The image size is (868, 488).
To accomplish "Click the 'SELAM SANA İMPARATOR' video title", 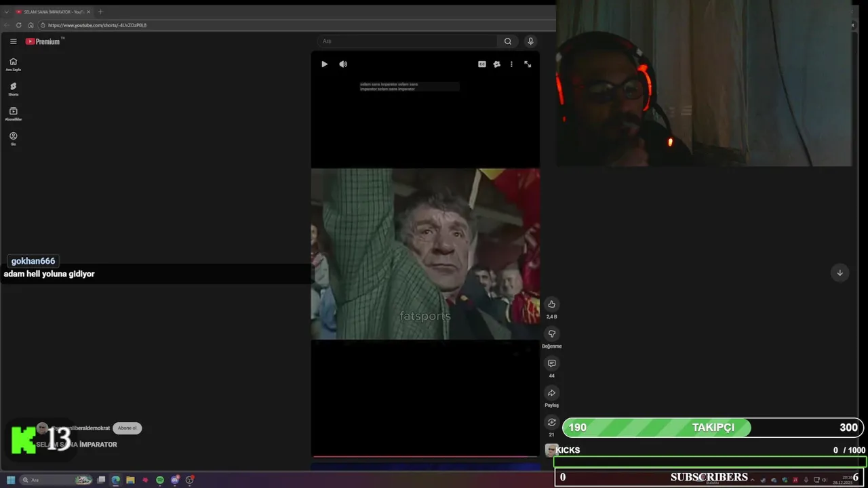I will (x=77, y=445).
